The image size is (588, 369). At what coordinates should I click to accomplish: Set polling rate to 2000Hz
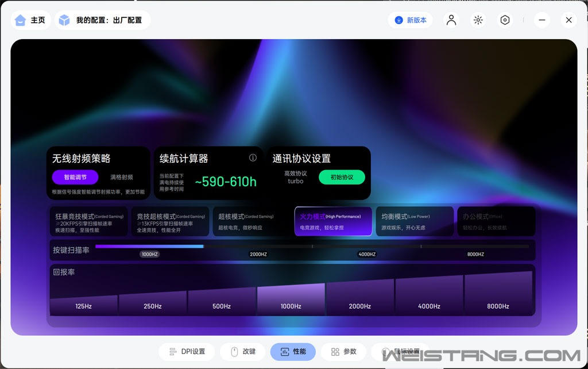coord(360,298)
